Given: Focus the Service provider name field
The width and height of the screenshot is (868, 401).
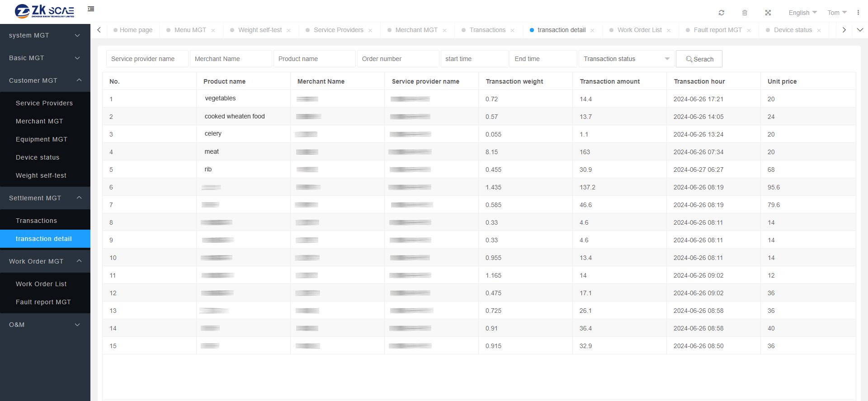Looking at the screenshot, I should [x=147, y=59].
